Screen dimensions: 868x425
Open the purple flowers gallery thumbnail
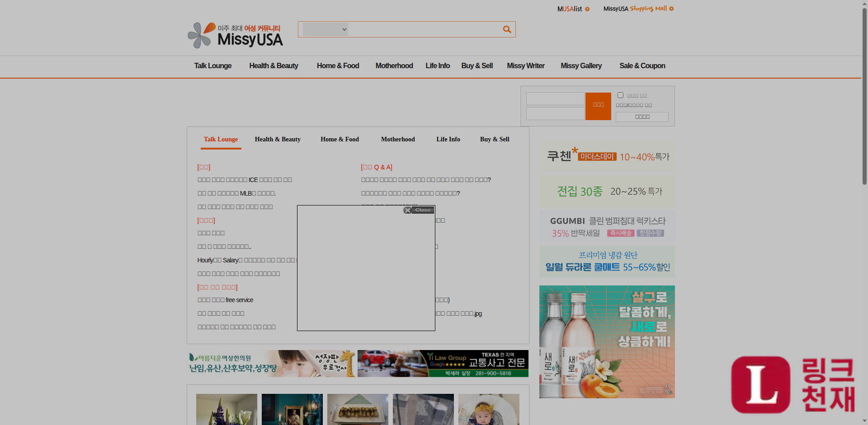pos(226,409)
